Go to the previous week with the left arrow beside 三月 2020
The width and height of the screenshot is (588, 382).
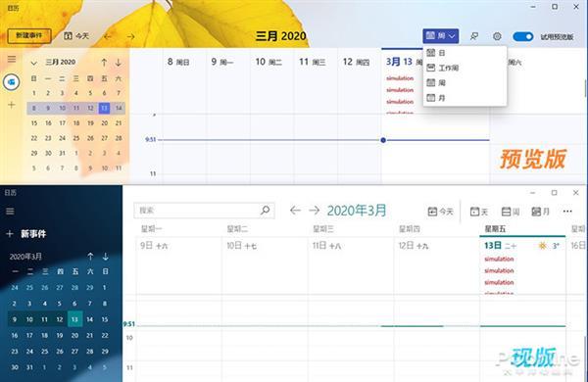[108, 36]
